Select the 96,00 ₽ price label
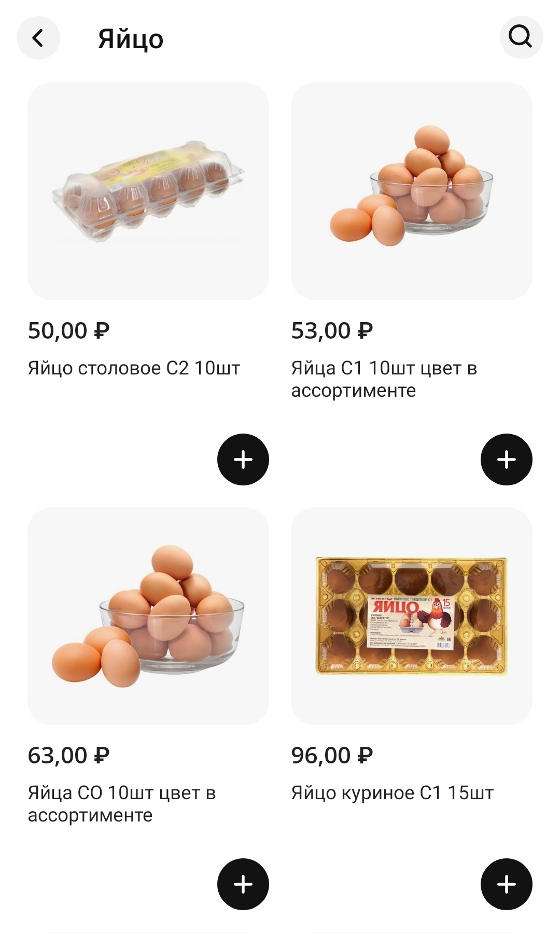The image size is (560, 933). click(x=332, y=756)
